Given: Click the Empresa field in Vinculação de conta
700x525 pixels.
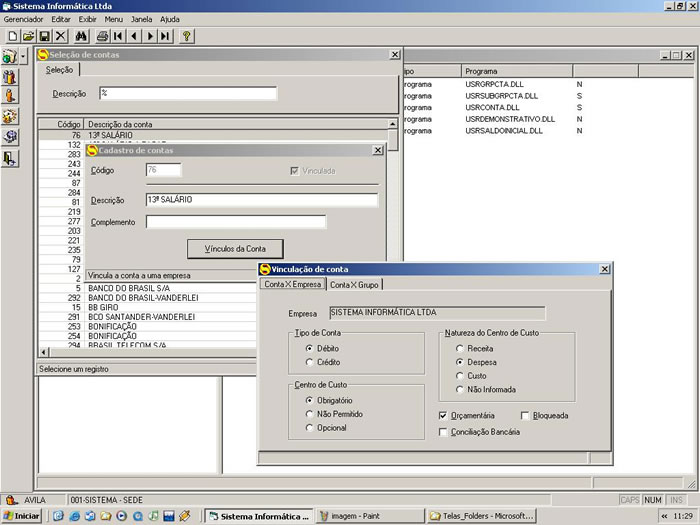Looking at the screenshot, I should [437, 313].
